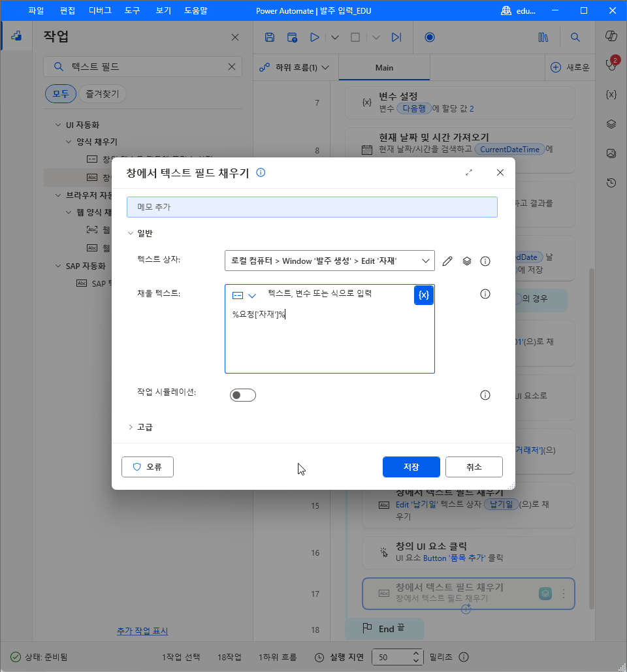Collapse the 양식 채우기 tree node
The height and width of the screenshot is (672, 627).
[69, 142]
